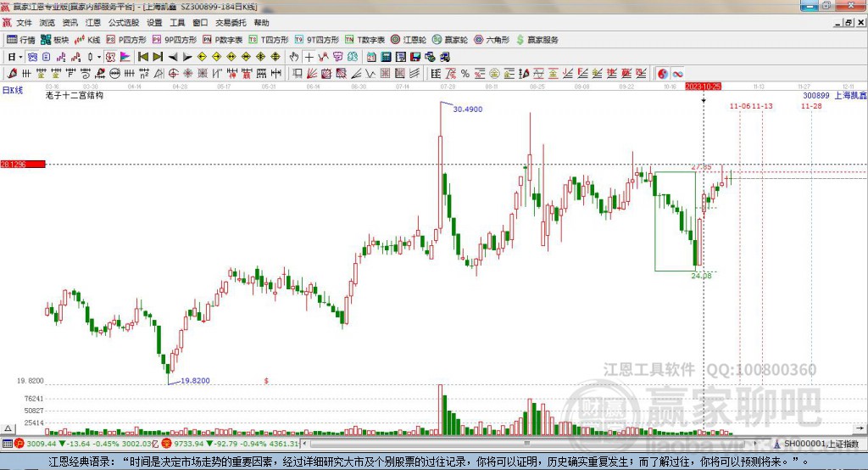Screen dimensions: 868x470
Task: Click the compass rose icon
Action: click(187, 73)
